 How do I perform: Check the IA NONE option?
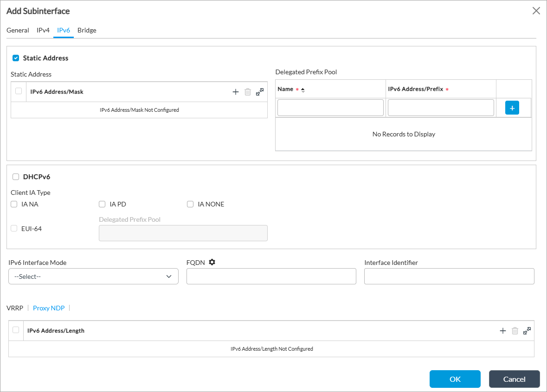pos(190,204)
